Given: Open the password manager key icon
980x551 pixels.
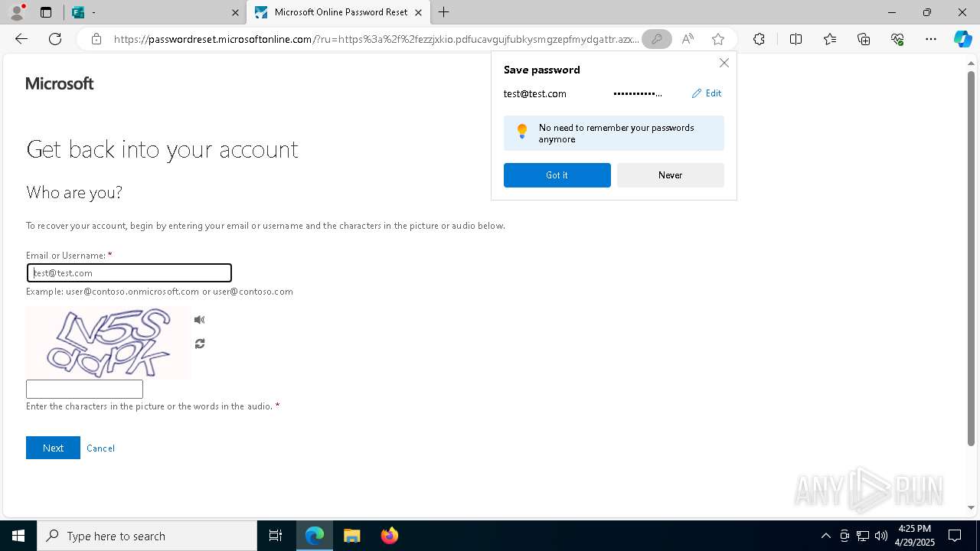Looking at the screenshot, I should 656,39.
